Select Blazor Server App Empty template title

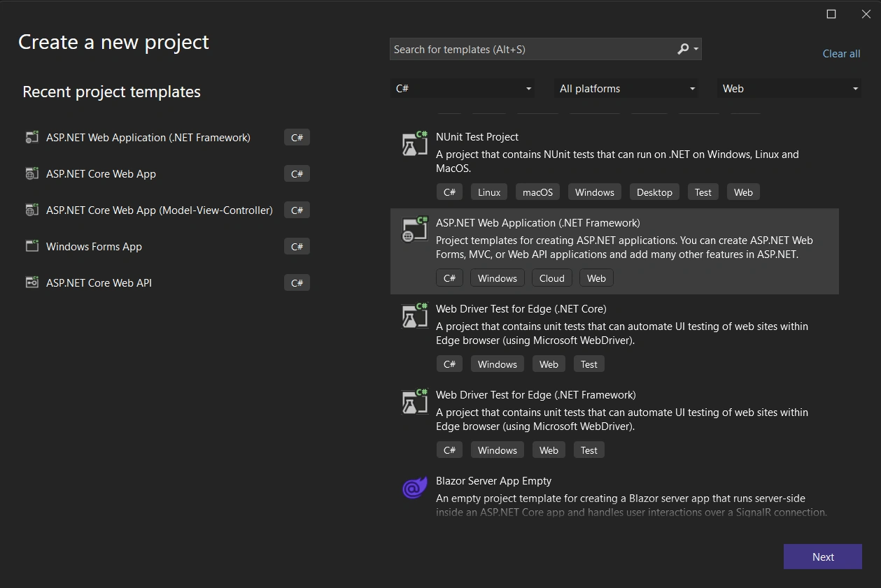[494, 481]
